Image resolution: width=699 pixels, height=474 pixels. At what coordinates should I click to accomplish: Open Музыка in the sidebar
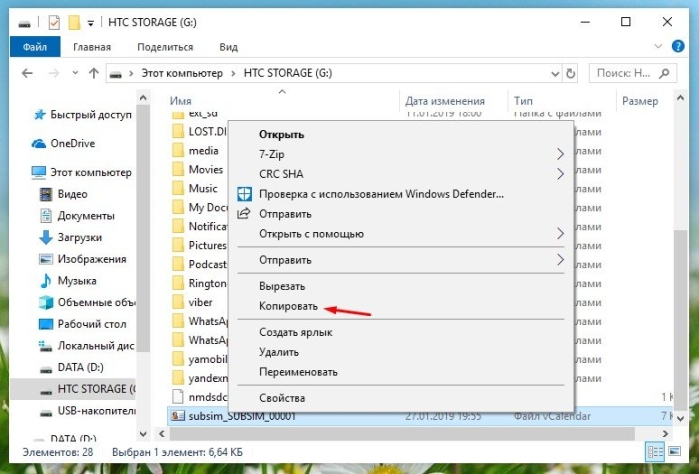pyautogui.click(x=68, y=281)
